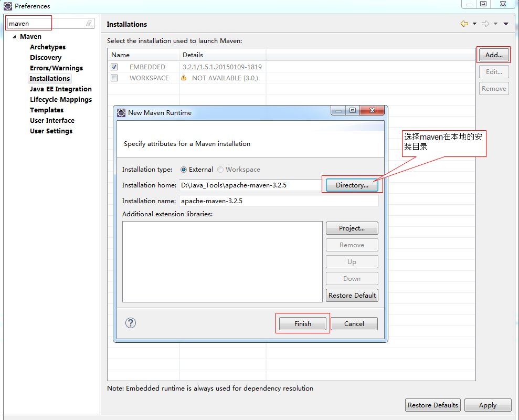Click the Additional extension libraries list box
The width and height of the screenshot is (519, 420).
tap(223, 261)
